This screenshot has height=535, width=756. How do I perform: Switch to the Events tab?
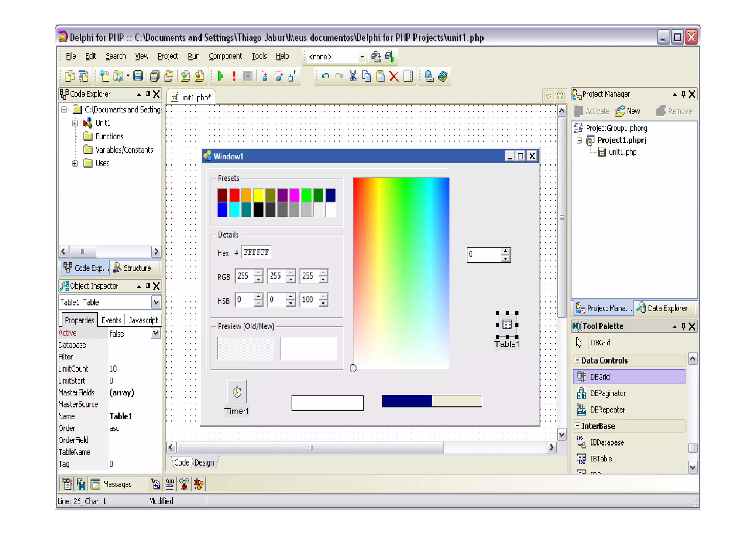tap(111, 320)
